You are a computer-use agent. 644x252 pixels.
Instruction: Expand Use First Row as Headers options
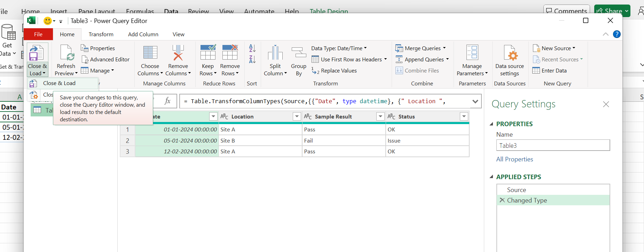[385, 59]
